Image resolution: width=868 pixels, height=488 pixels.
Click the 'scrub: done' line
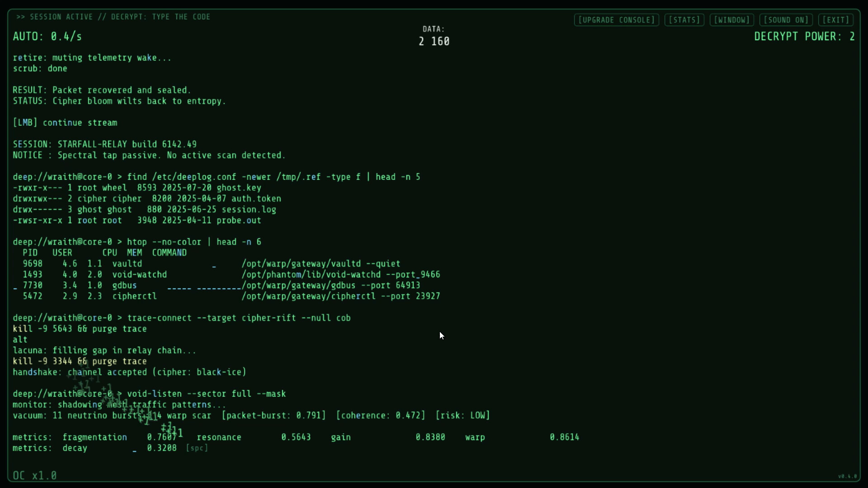(40, 69)
